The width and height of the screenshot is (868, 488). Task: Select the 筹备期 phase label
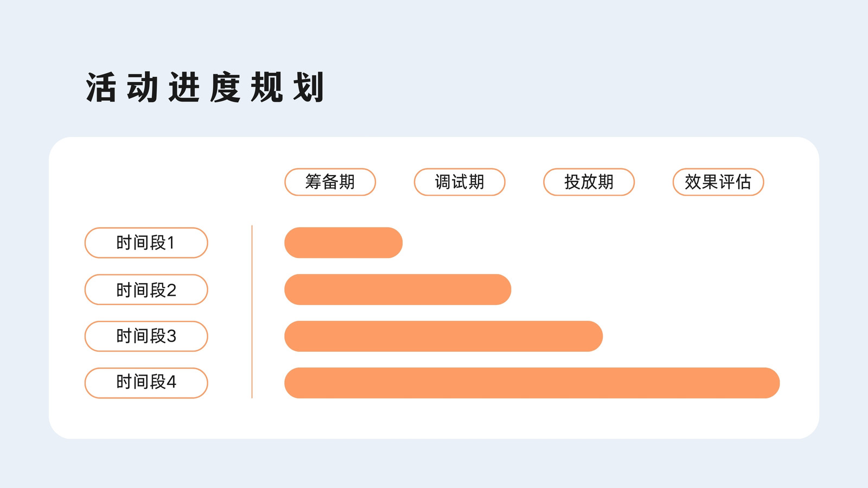pyautogui.click(x=330, y=182)
